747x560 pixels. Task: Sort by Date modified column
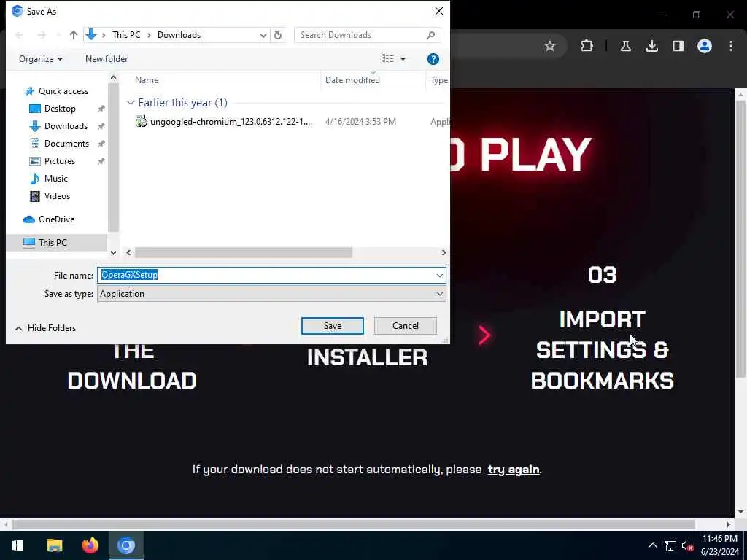(352, 80)
